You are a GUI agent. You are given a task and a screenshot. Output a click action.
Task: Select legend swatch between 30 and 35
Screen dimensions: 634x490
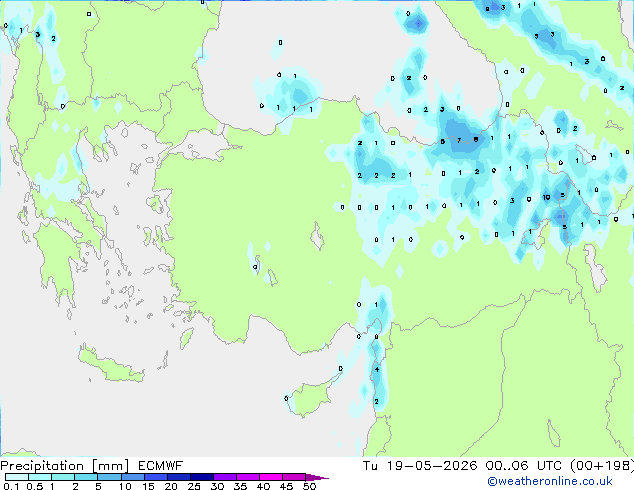point(225,477)
